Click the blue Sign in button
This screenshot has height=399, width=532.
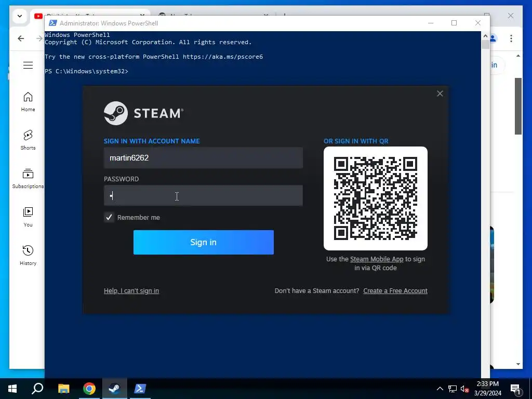pyautogui.click(x=203, y=242)
